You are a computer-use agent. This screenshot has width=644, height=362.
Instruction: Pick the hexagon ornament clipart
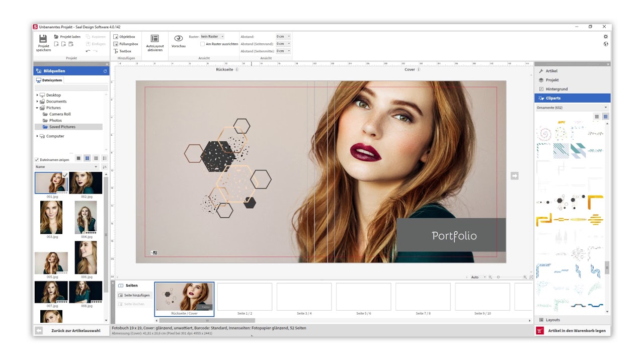point(560,202)
